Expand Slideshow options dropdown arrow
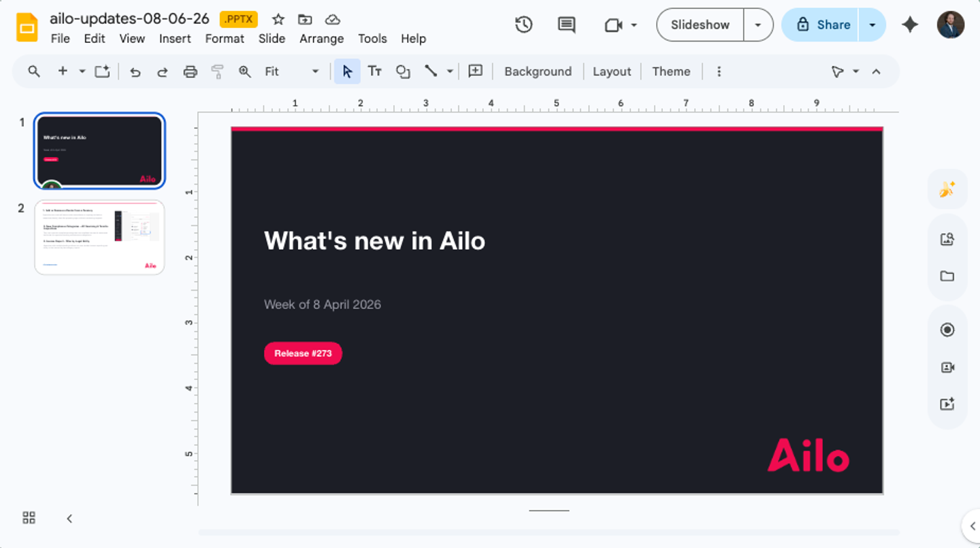980x548 pixels. coord(757,25)
